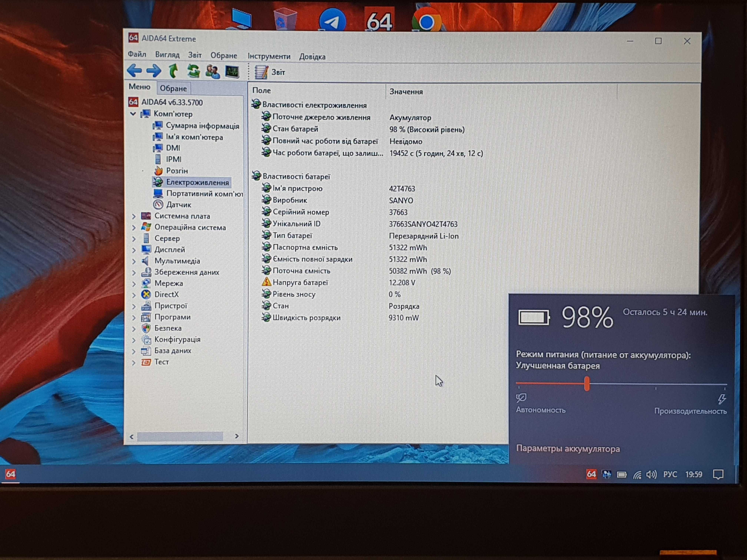Switch the РУС input language indicator

coord(670,474)
